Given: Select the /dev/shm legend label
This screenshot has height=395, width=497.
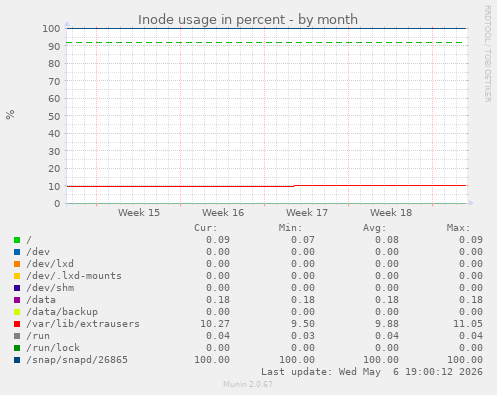Looking at the screenshot, I should 50,288.
